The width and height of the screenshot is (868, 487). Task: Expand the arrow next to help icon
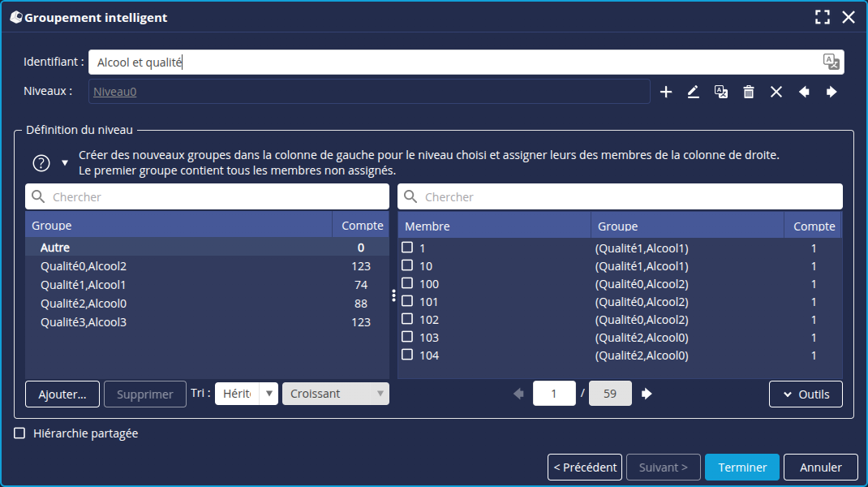coord(65,162)
